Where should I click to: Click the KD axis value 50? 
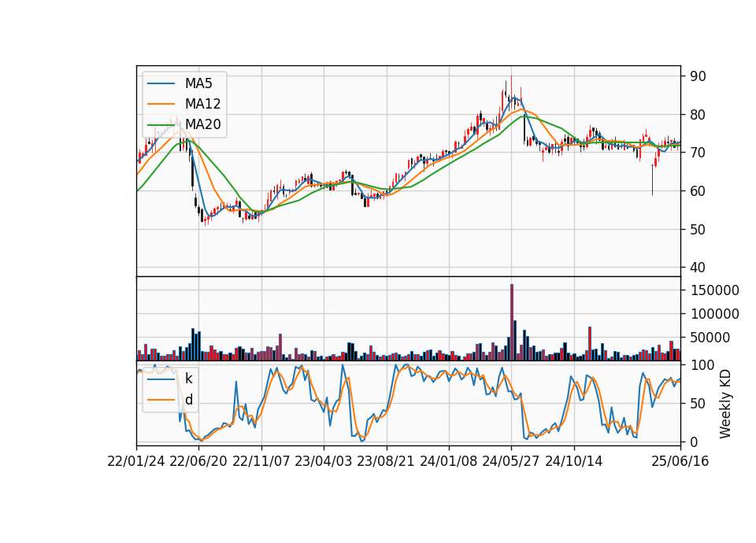coord(698,404)
